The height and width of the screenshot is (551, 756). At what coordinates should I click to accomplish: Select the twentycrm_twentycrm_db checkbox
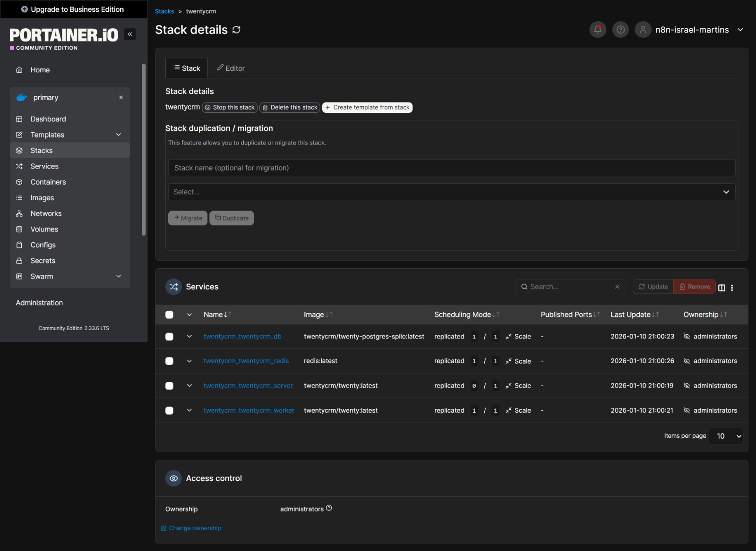[169, 337]
